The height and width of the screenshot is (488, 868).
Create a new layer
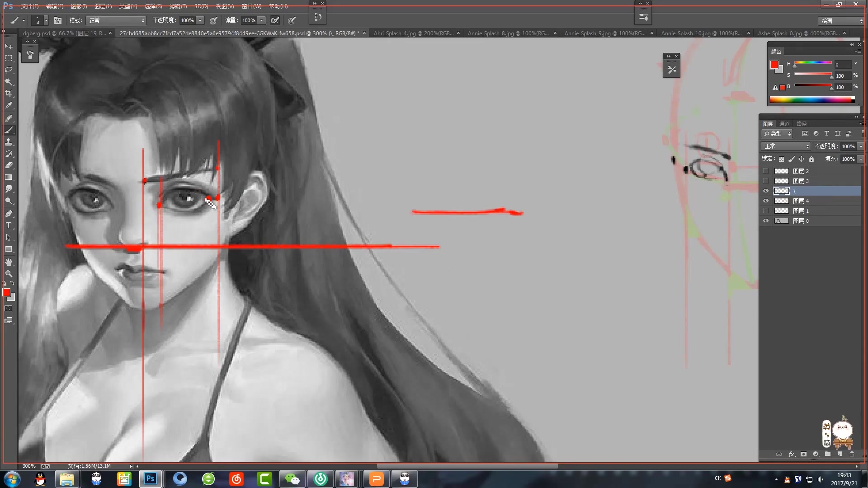[840, 454]
